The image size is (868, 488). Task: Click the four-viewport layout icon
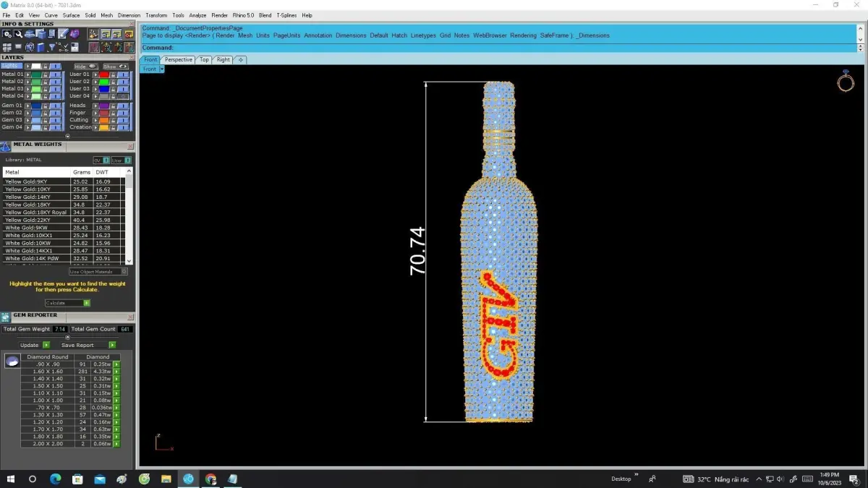(x=7, y=48)
